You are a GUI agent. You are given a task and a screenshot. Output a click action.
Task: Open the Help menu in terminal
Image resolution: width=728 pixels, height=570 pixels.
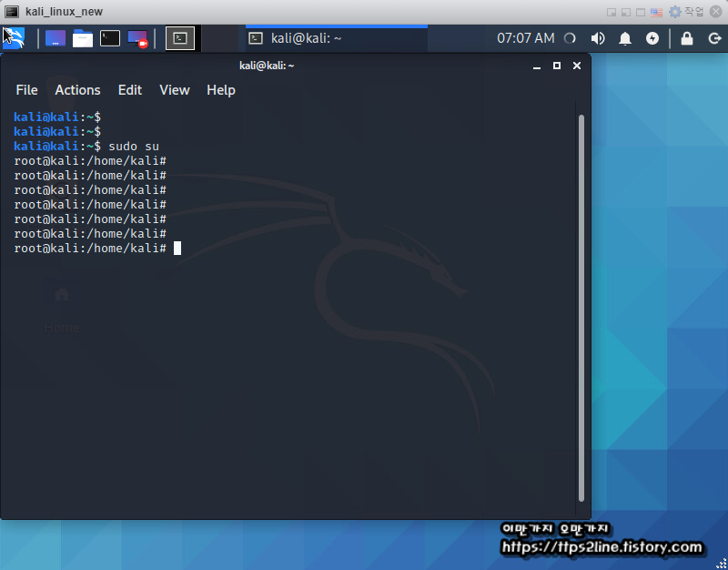(221, 90)
